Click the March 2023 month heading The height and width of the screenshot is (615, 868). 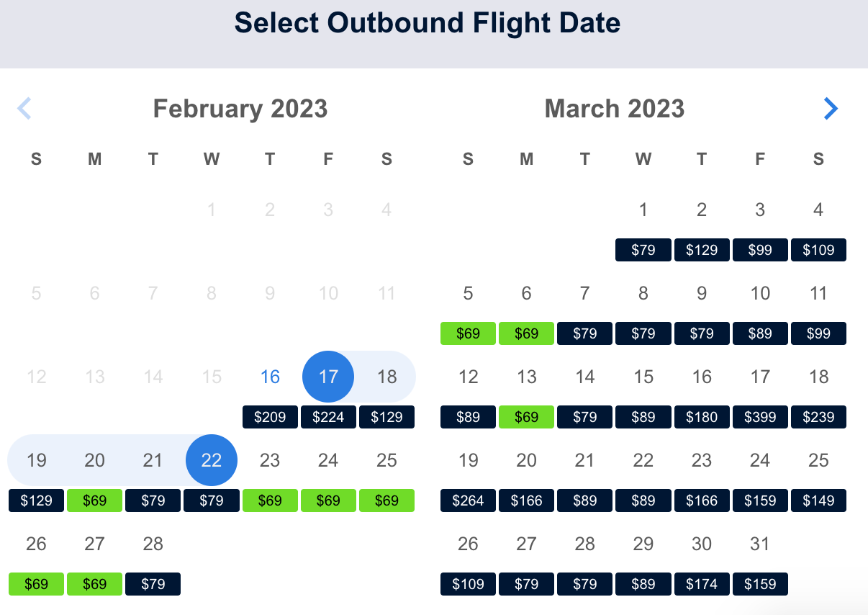[615, 108]
